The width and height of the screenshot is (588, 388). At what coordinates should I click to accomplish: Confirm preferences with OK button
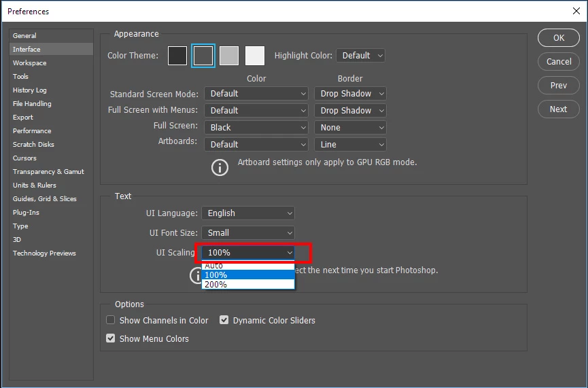pos(559,38)
